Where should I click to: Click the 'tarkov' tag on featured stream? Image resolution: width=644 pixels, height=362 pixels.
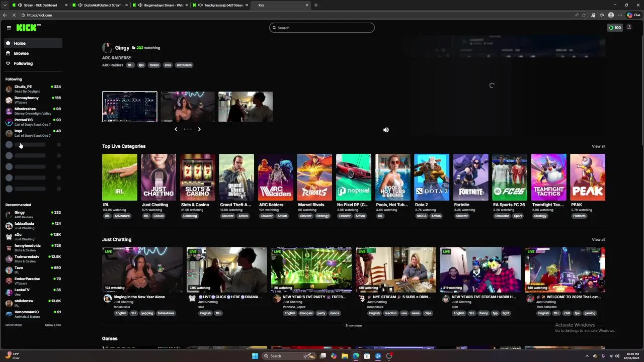tap(154, 65)
